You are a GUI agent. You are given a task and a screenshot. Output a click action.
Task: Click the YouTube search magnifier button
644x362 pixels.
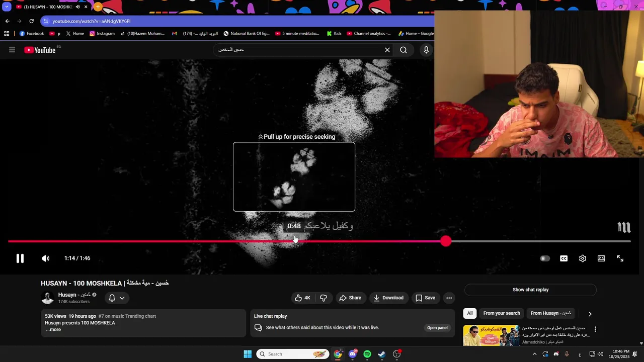[404, 50]
